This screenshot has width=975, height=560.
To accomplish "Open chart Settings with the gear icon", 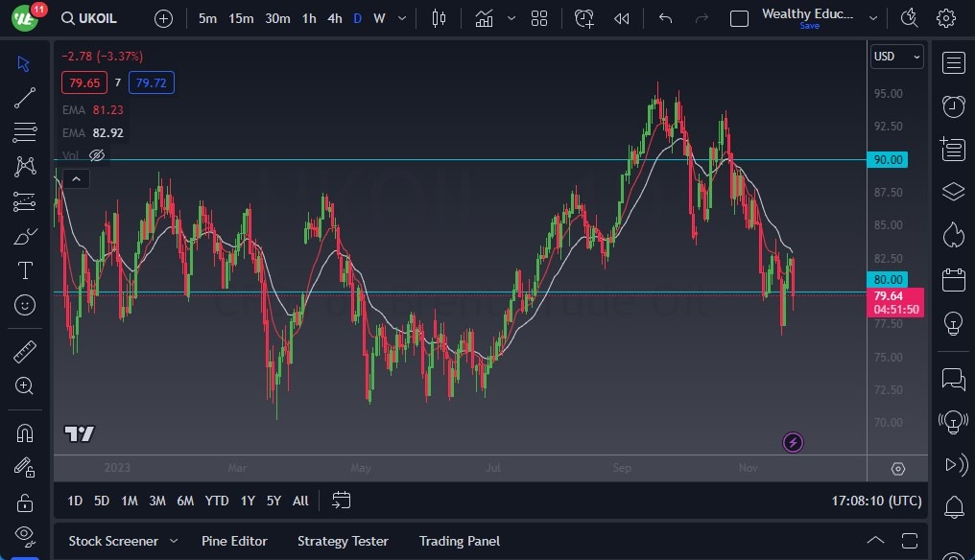I will point(944,17).
